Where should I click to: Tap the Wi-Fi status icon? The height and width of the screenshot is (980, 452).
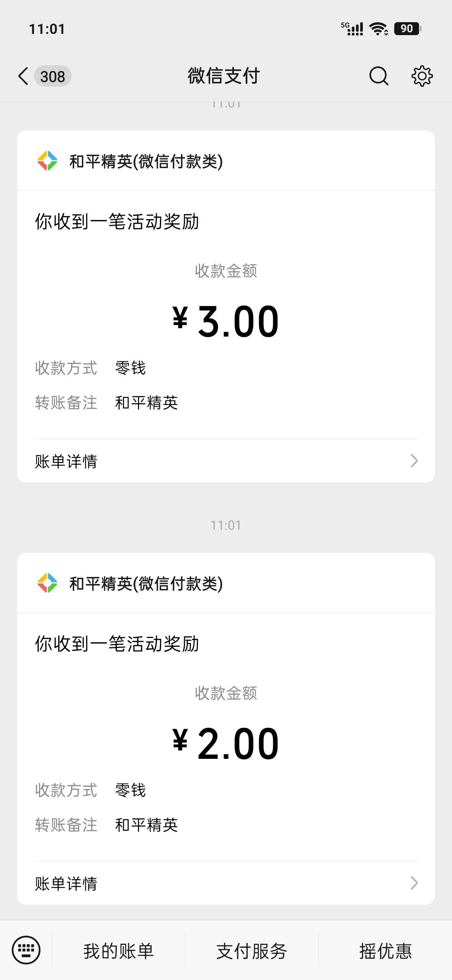(378, 28)
